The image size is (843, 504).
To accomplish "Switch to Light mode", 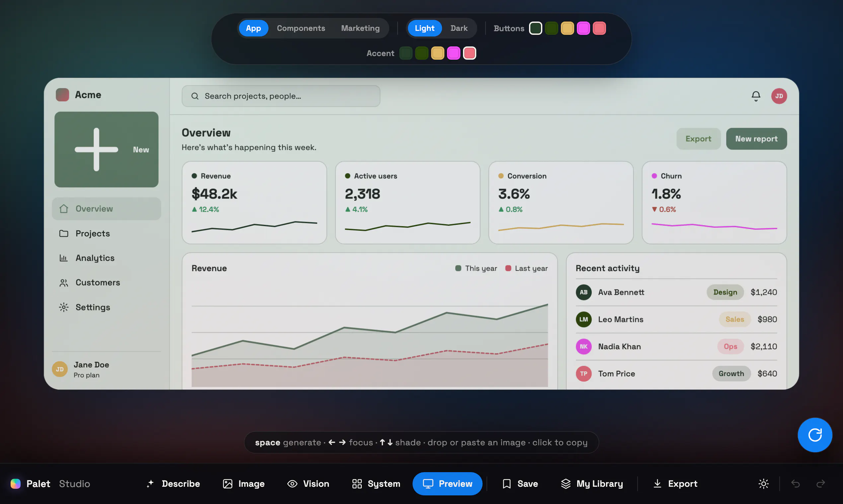I will [424, 28].
